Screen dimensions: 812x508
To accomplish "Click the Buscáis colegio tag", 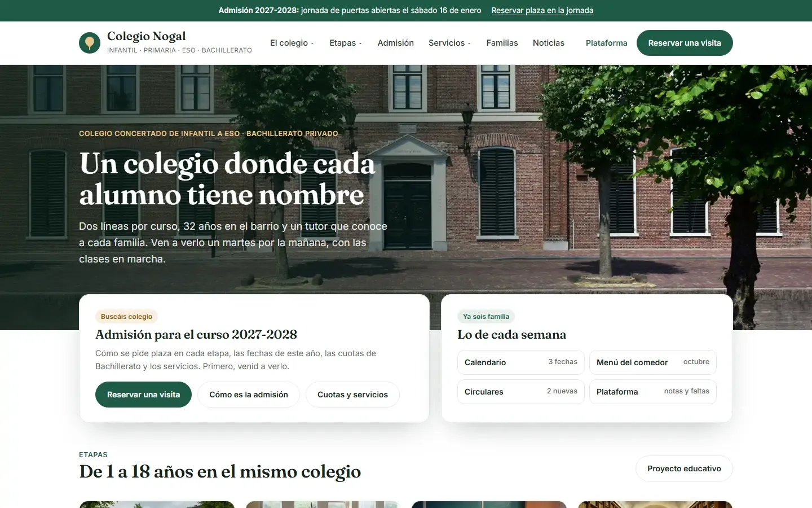I will (x=126, y=317).
